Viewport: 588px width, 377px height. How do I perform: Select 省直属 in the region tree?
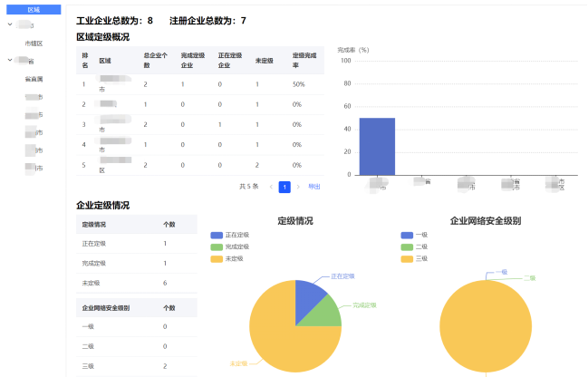tap(34, 79)
